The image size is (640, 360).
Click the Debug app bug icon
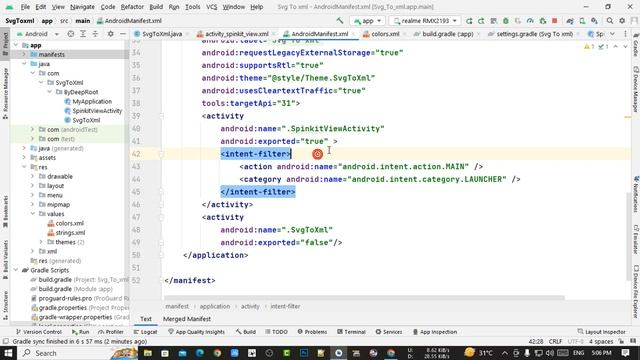pos(506,21)
